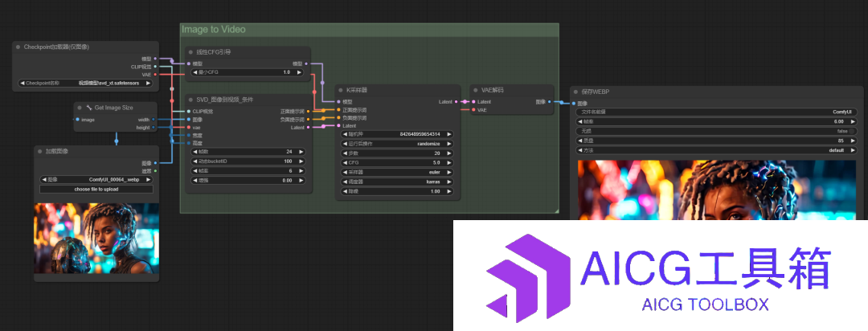
Task: Click the 遮罩 output socket on 加载图像 node
Action: 155,170
